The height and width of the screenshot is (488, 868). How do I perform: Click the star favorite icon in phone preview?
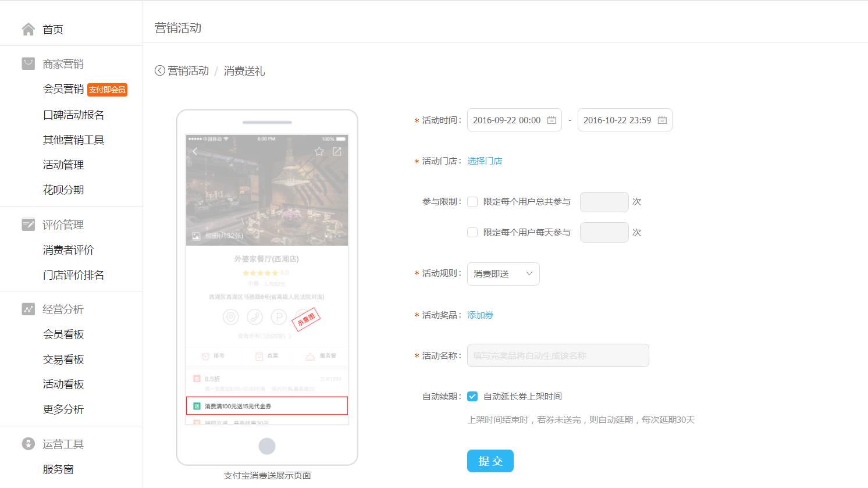(319, 151)
